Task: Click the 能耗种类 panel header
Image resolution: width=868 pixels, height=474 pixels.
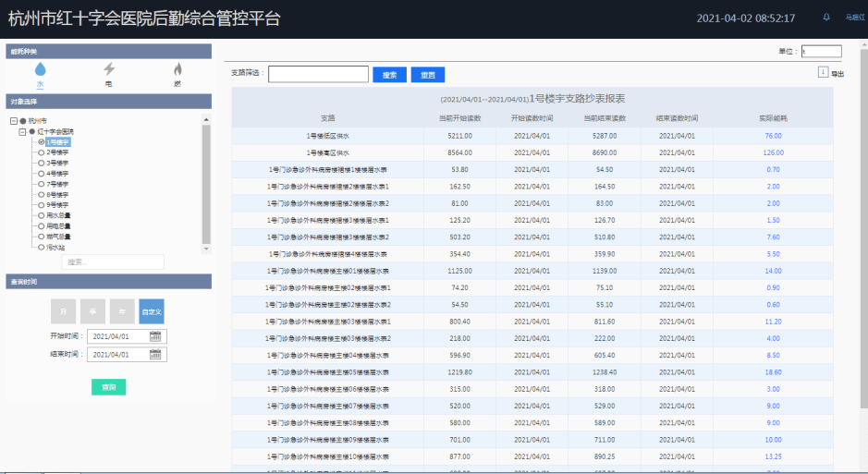Action: tap(108, 52)
